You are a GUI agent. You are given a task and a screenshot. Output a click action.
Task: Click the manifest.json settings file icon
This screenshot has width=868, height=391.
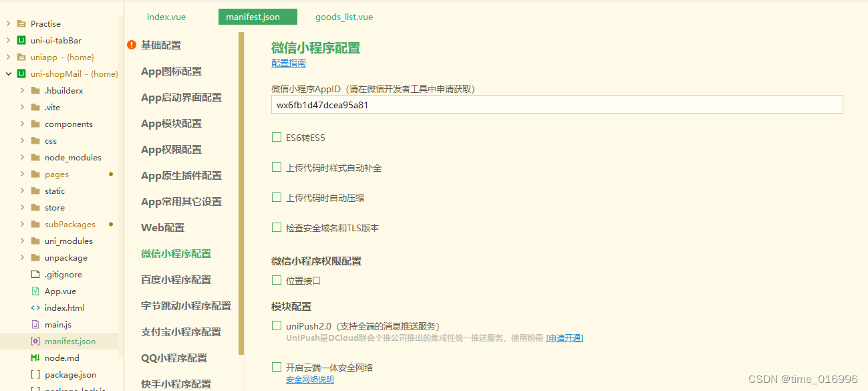click(x=35, y=341)
